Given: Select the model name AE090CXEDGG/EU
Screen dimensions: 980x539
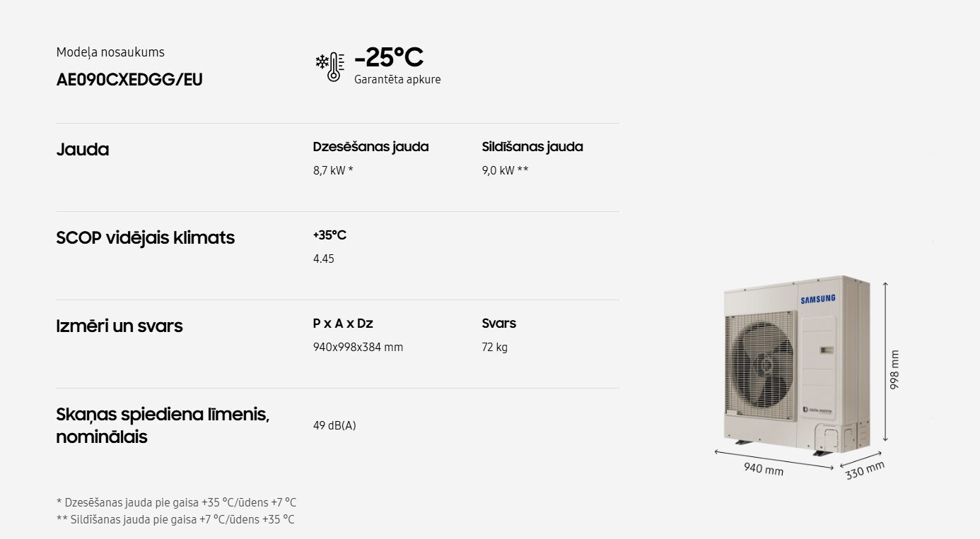Looking at the screenshot, I should [129, 80].
